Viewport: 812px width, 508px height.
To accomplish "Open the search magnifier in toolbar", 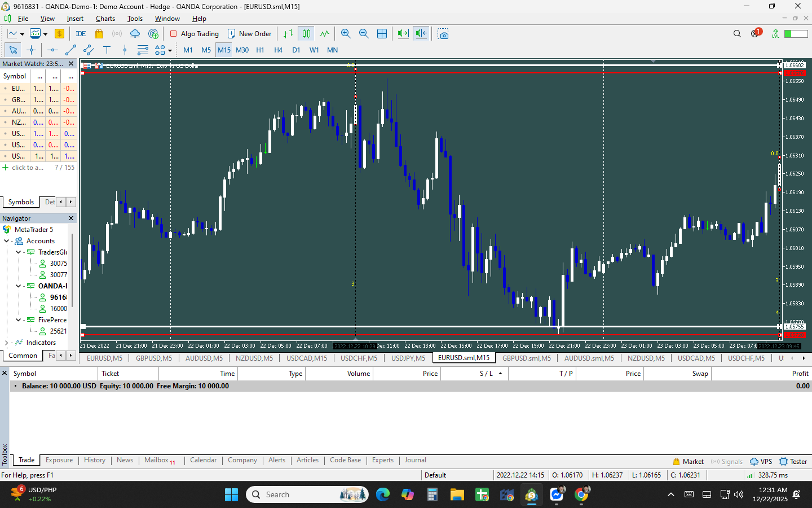I will 737,34.
